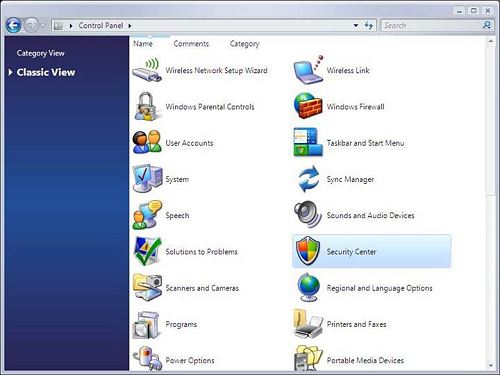The image size is (500, 375).
Task: Click inside the Search input field
Action: 431,25
